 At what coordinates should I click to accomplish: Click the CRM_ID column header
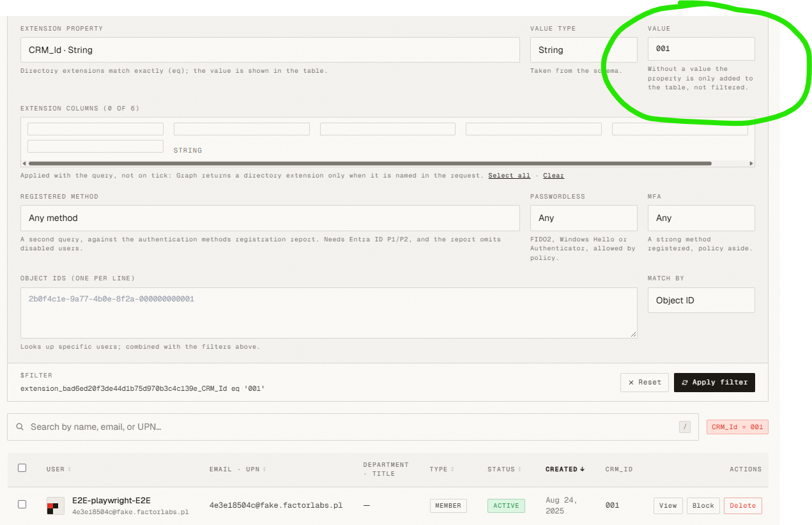click(619, 469)
